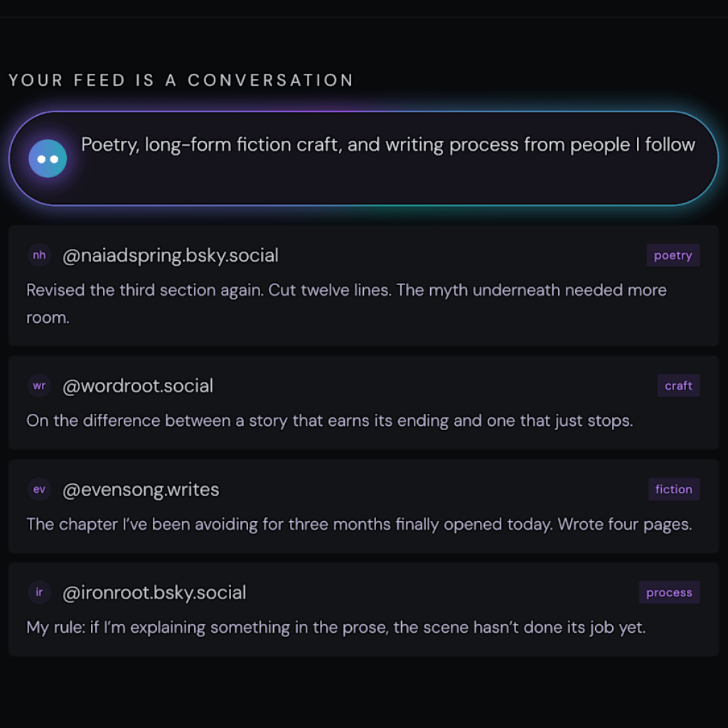This screenshot has height=728, width=728.
Task: Select the nh avatar icon for naiadspring
Action: click(39, 255)
